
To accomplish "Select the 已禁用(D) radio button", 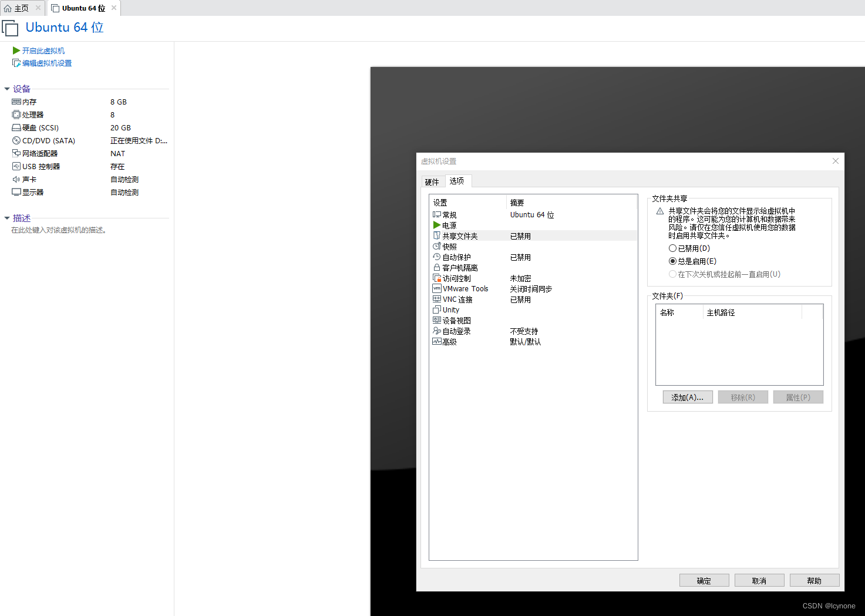I will [672, 248].
